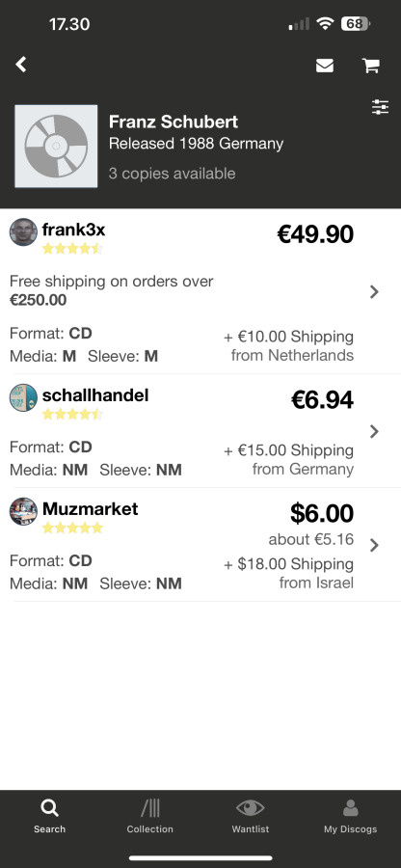Tap the Franz Schubert release title
Screen dimensions: 401x868
(174, 122)
